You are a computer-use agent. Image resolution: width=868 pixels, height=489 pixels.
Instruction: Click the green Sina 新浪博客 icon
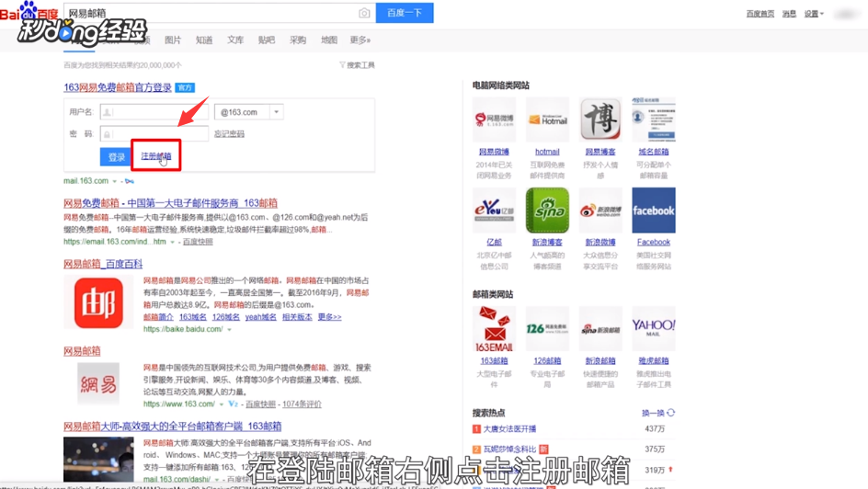(547, 210)
